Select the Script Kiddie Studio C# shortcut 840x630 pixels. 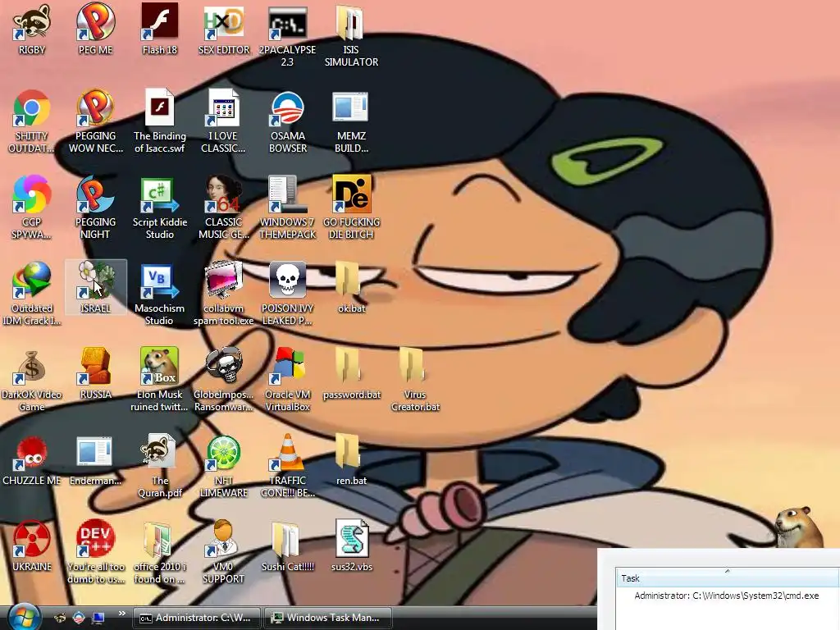coord(160,194)
